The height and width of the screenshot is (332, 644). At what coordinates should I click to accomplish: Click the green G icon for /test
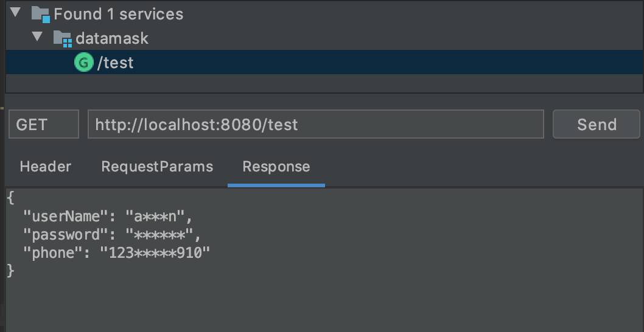[x=83, y=62]
